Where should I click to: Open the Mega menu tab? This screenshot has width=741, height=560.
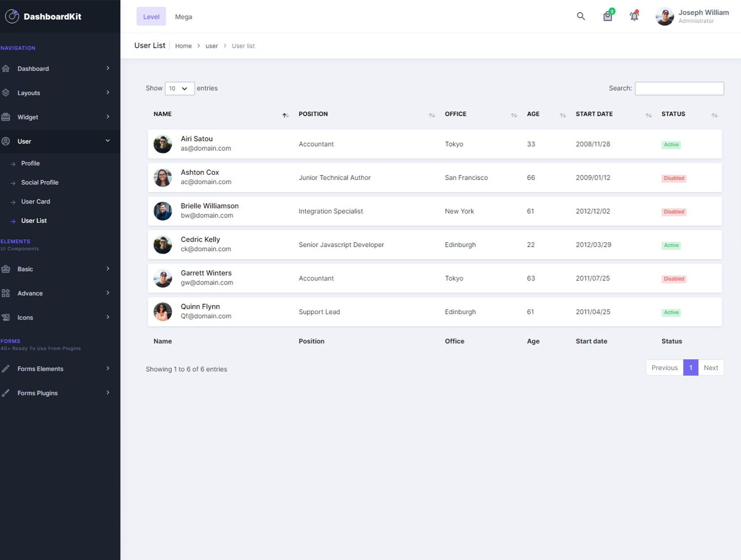coord(184,17)
